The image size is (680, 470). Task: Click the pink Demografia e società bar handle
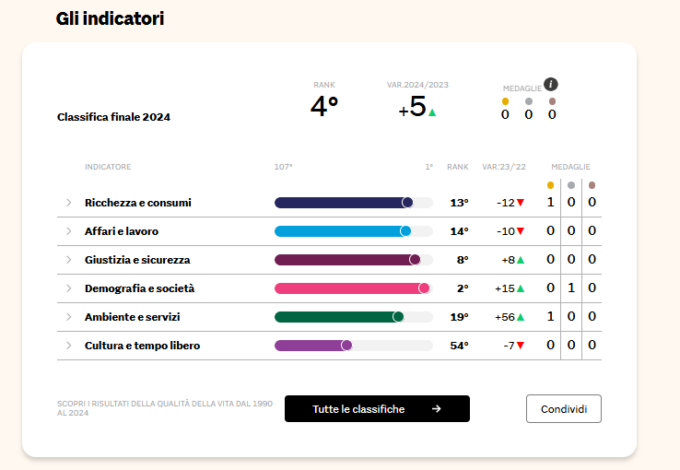pyautogui.click(x=423, y=288)
